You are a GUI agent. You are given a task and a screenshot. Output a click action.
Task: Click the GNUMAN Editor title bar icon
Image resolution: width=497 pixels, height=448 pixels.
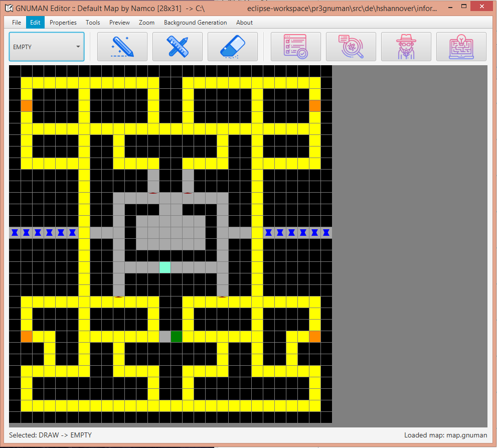9,8
